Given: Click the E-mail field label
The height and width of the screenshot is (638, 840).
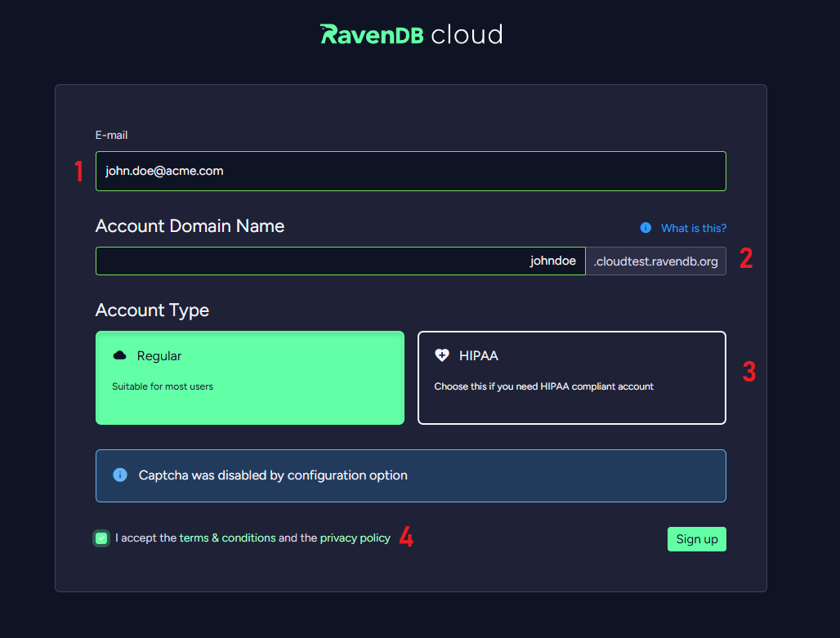Looking at the screenshot, I should tap(111, 135).
